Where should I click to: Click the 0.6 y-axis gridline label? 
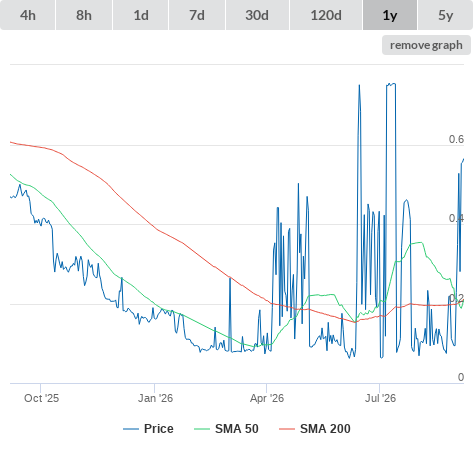[456, 139]
